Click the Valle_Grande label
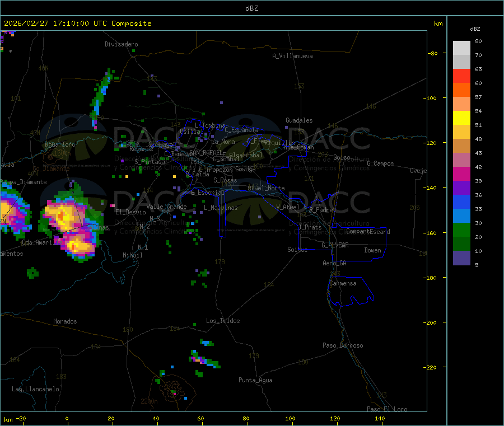This screenshot has height=426, width=504. [x=166, y=207]
